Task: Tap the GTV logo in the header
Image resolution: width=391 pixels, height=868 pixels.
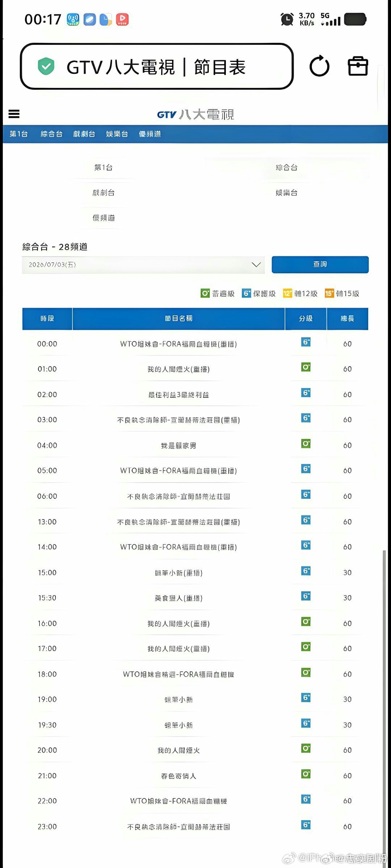Action: 195,114
